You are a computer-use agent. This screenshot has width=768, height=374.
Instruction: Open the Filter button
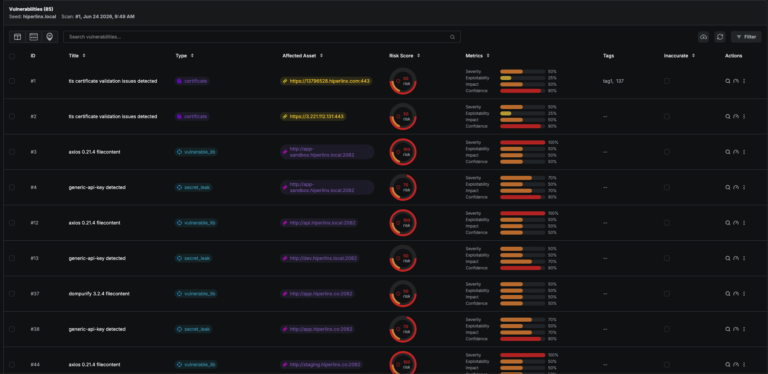pyautogui.click(x=746, y=37)
